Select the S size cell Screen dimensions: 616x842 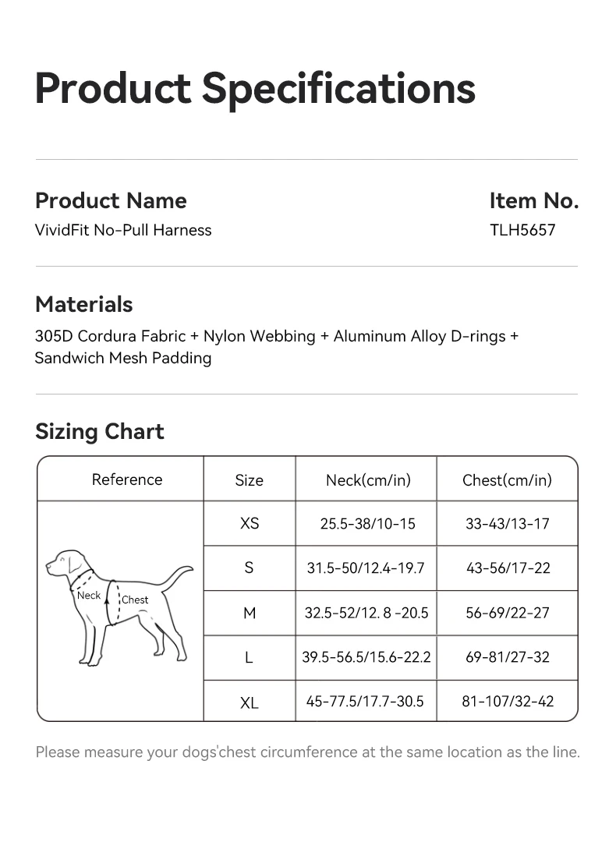250,568
